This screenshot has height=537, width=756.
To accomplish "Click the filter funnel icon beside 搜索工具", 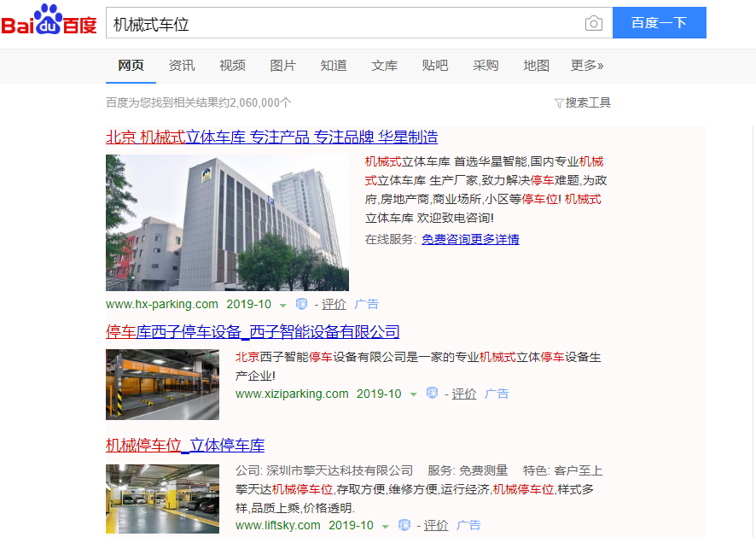I will tap(559, 102).
